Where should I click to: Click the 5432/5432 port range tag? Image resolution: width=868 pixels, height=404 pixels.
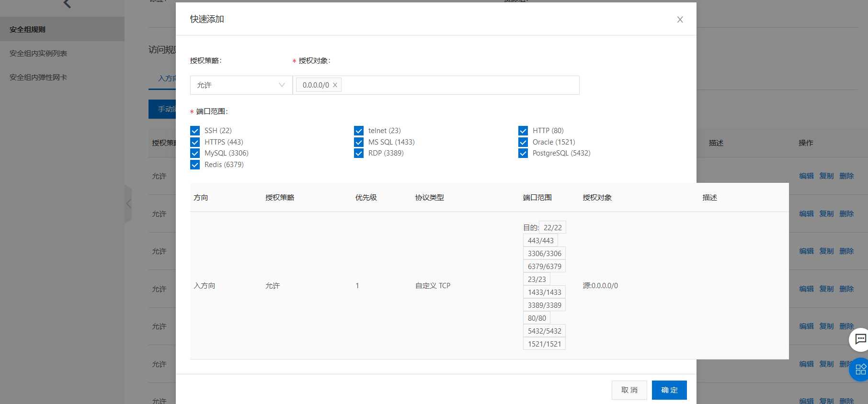[x=544, y=331]
